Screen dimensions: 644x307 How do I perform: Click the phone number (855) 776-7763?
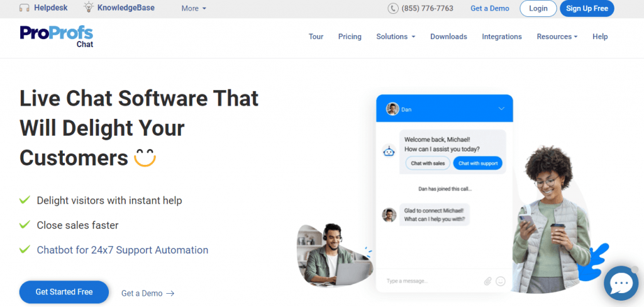[x=427, y=8]
